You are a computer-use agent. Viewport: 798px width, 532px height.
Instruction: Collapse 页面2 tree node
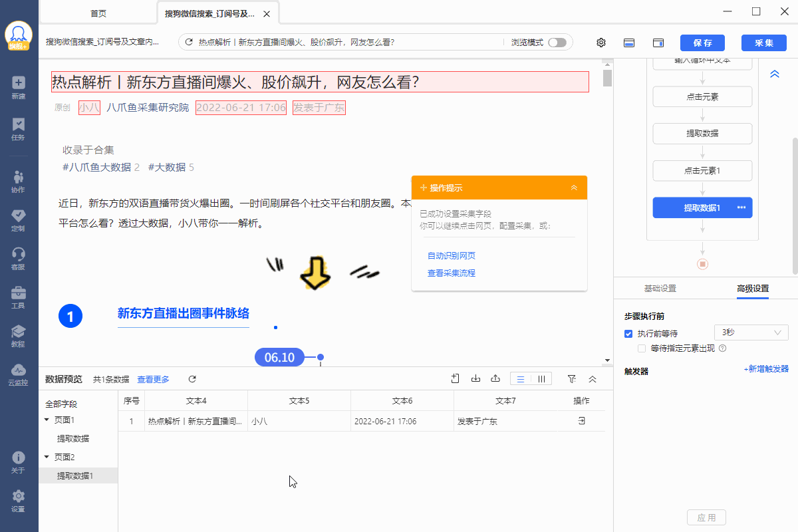tap(47, 457)
